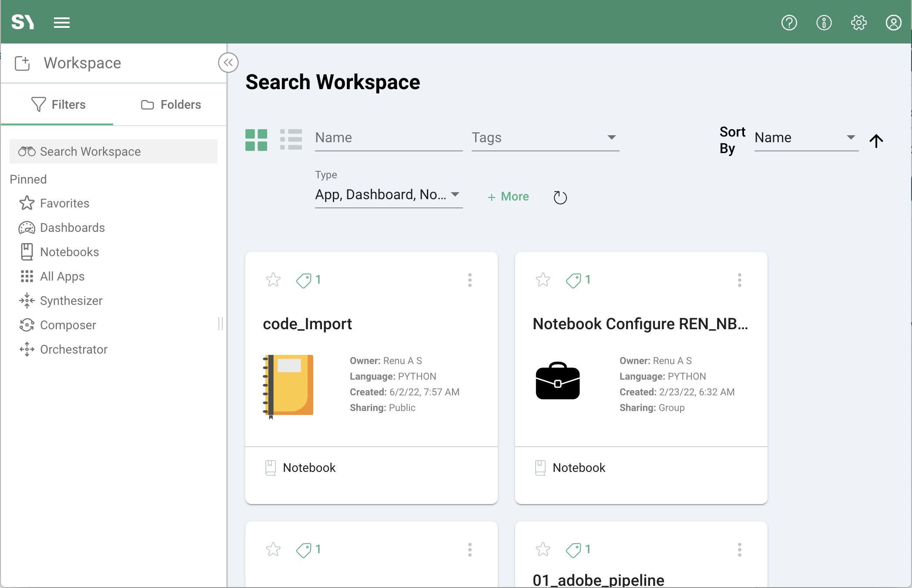This screenshot has height=588, width=912.
Task: Click the More filters button
Action: point(508,197)
